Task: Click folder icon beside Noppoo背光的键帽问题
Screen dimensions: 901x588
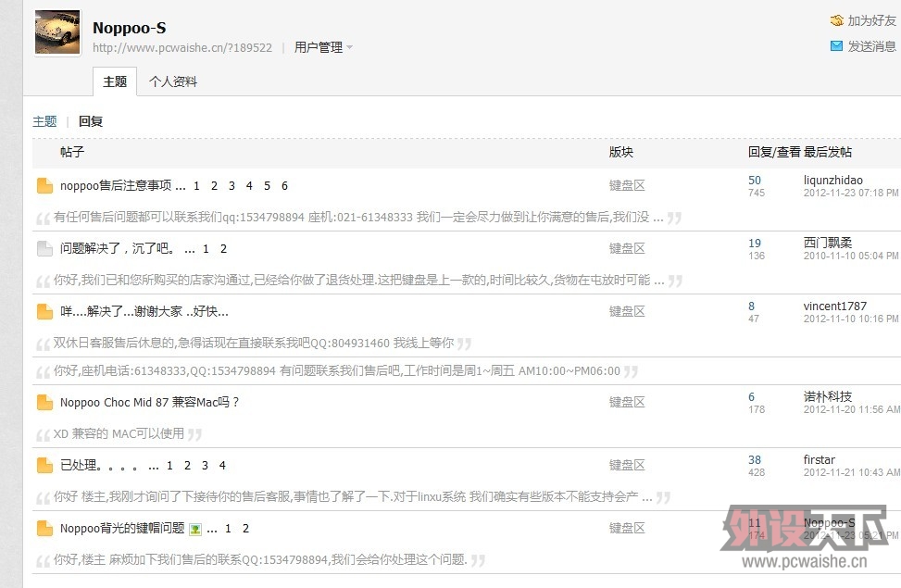Action: 44,528
